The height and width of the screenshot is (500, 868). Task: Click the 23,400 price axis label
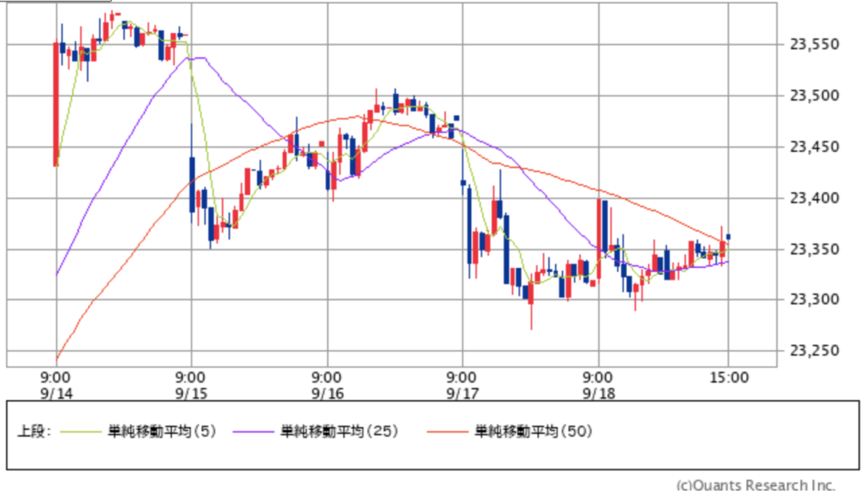815,198
